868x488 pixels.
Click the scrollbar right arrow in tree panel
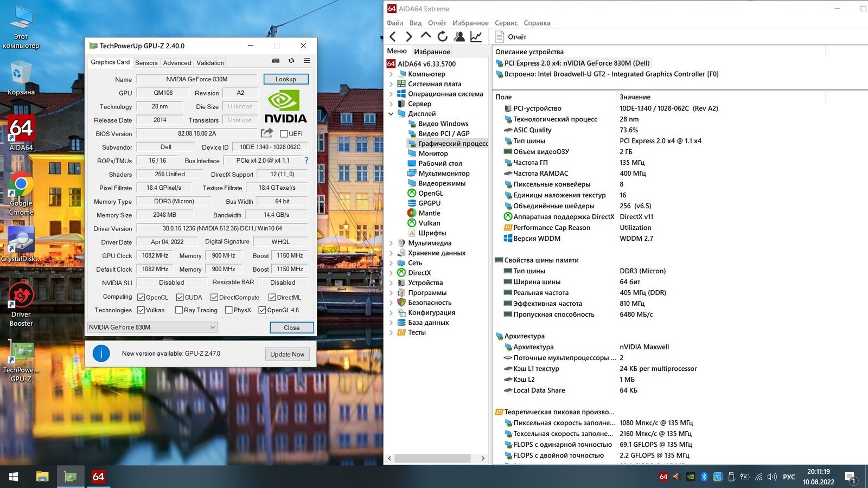(483, 458)
